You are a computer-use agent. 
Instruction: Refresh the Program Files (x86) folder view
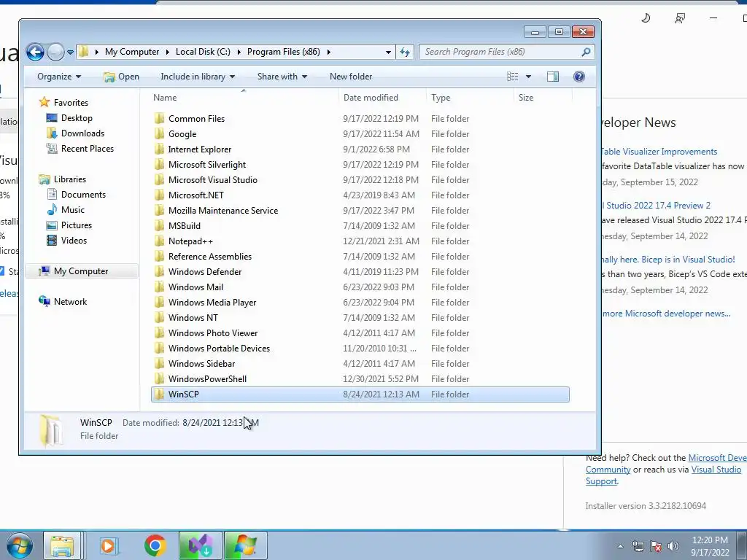pyautogui.click(x=405, y=52)
